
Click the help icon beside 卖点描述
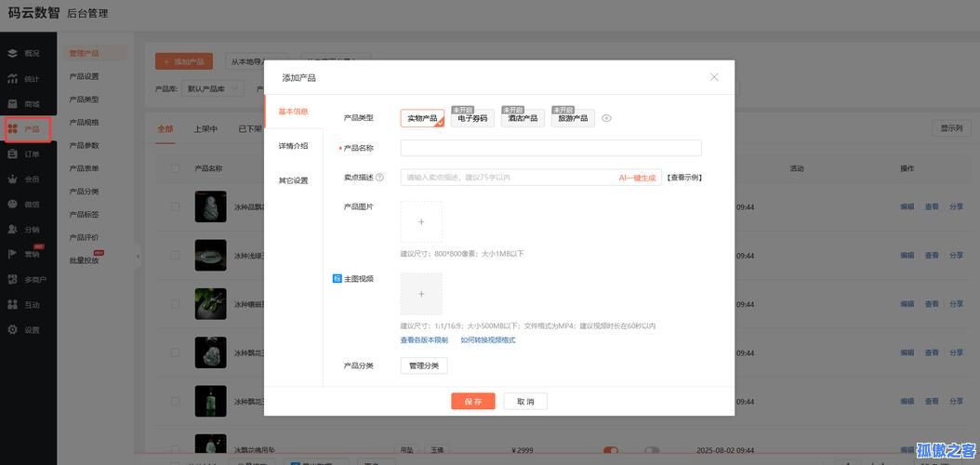click(380, 178)
